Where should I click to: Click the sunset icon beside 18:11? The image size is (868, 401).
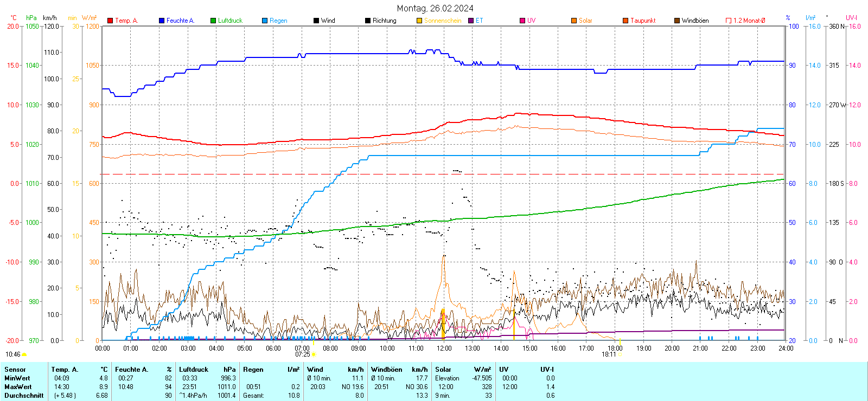(620, 354)
